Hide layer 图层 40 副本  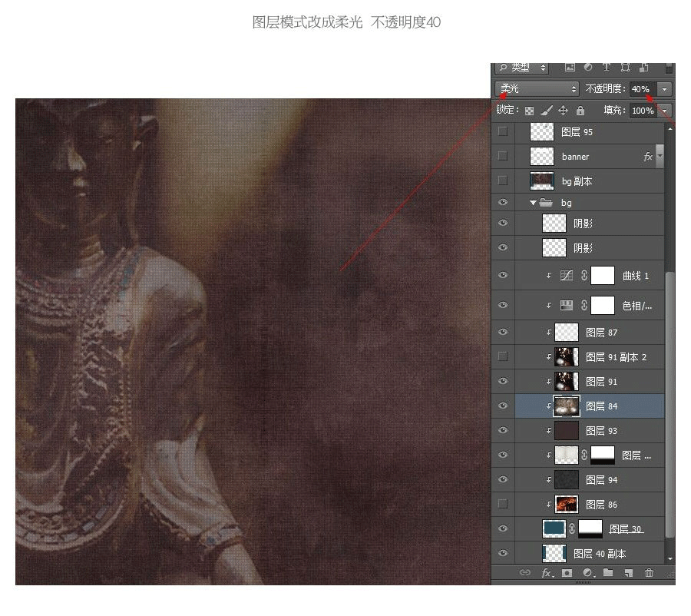[x=502, y=553]
